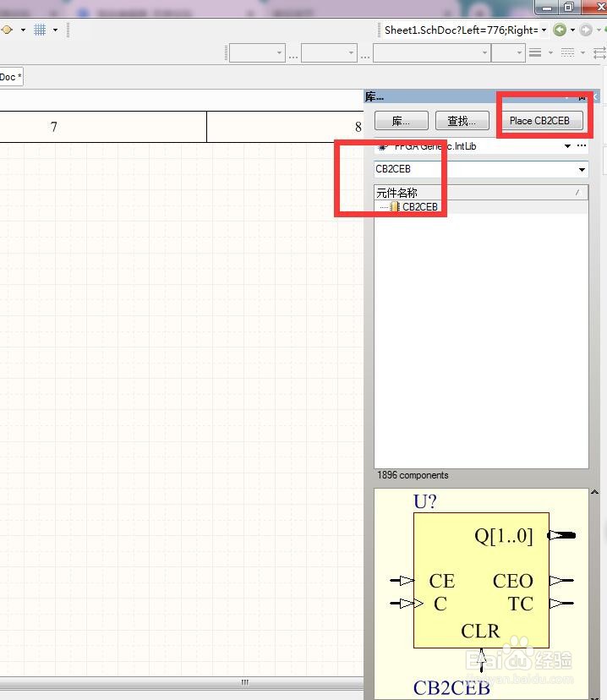This screenshot has height=700, width=607.
Task: Click the minimize window button
Action: (547, 7)
